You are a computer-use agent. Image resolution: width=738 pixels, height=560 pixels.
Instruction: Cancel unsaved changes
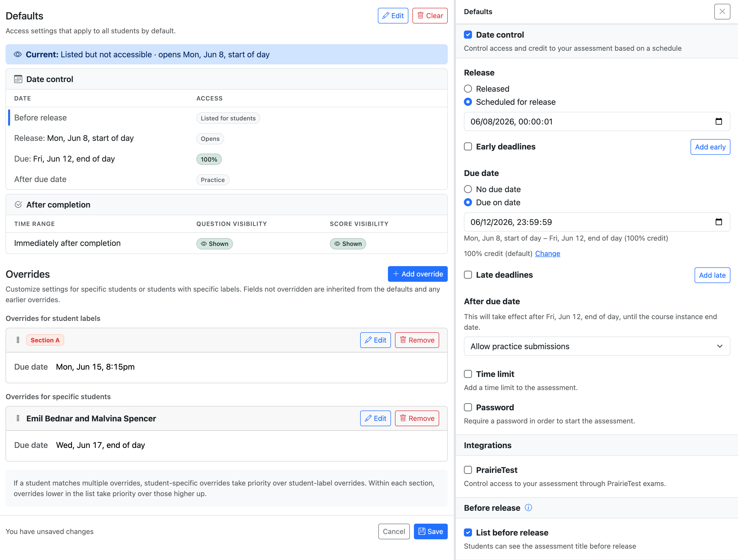coord(394,531)
